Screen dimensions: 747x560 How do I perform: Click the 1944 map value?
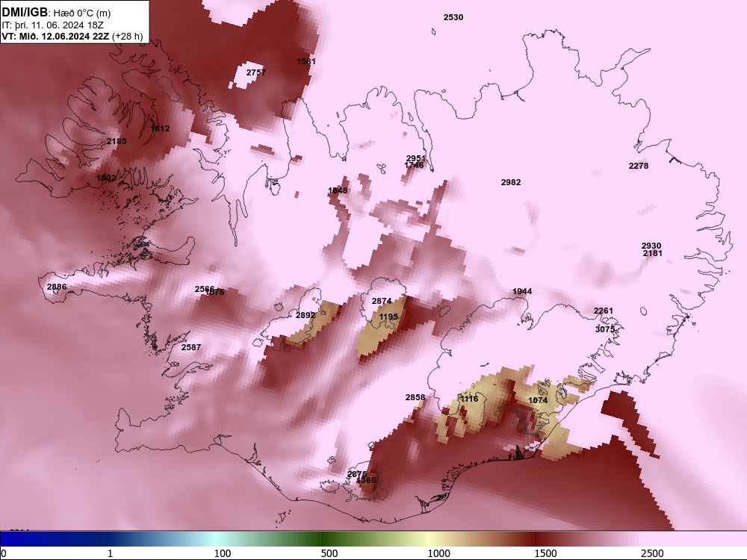(522, 291)
